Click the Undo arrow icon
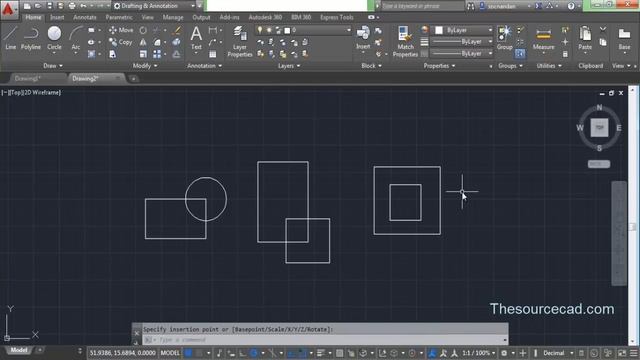The image size is (640, 360). [83, 6]
